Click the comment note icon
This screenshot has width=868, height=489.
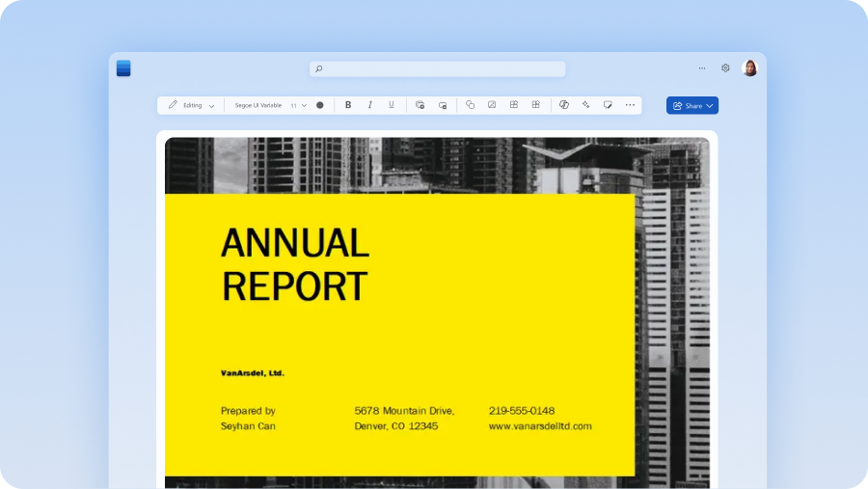click(x=608, y=105)
